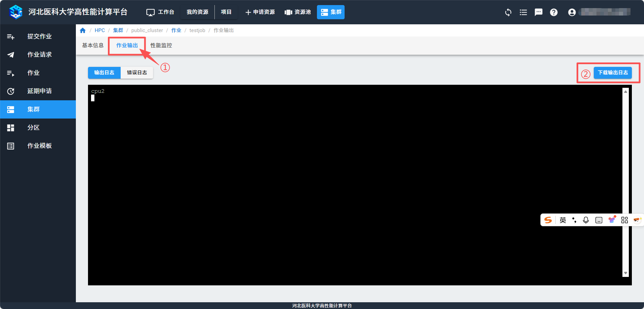This screenshot has height=309, width=644.
Task: Switch to 错误日志 log view
Action: click(x=137, y=73)
